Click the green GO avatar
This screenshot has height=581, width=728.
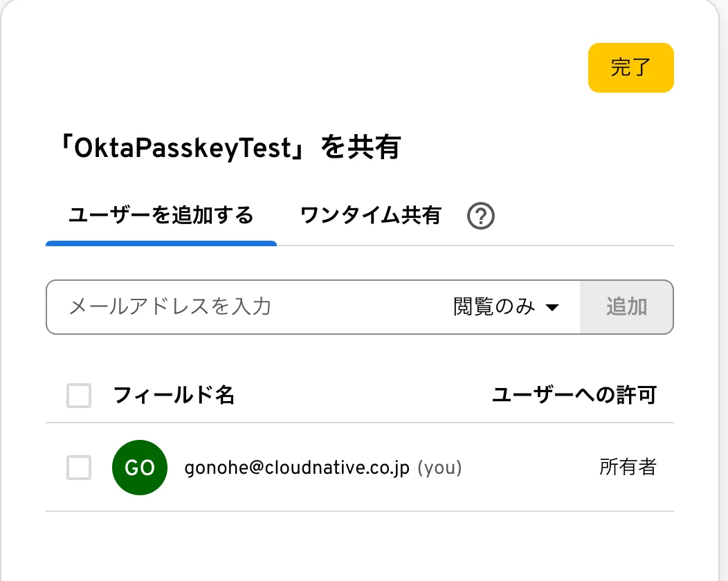pyautogui.click(x=139, y=468)
